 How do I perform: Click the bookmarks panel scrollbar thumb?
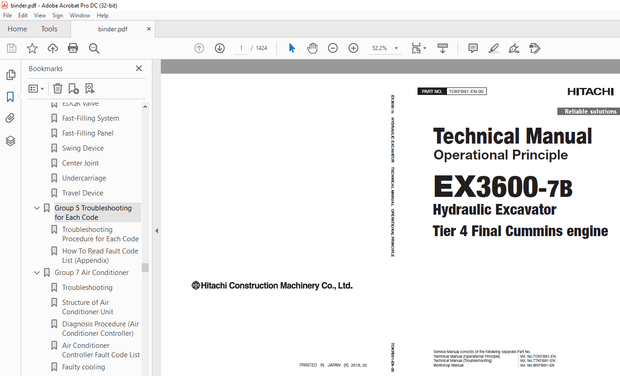click(x=145, y=268)
